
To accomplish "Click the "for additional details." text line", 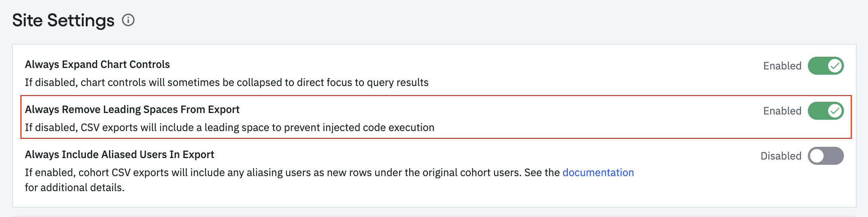I will pos(74,188).
